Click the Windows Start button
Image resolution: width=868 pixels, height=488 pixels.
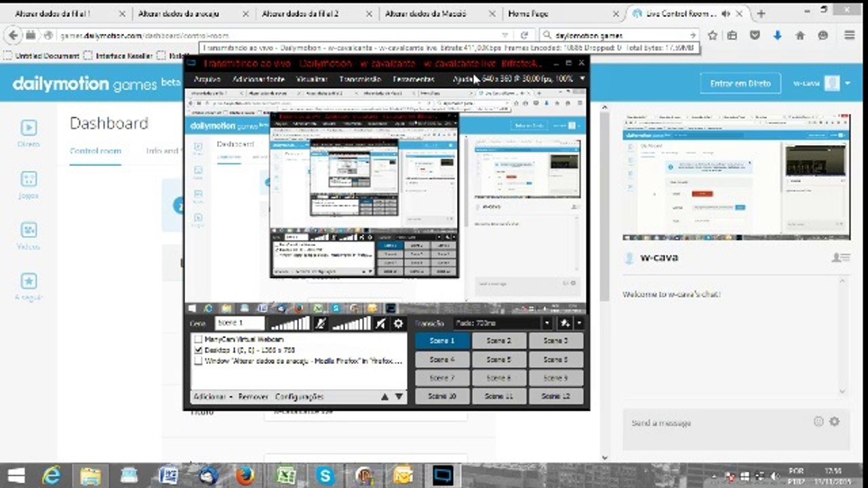point(16,475)
